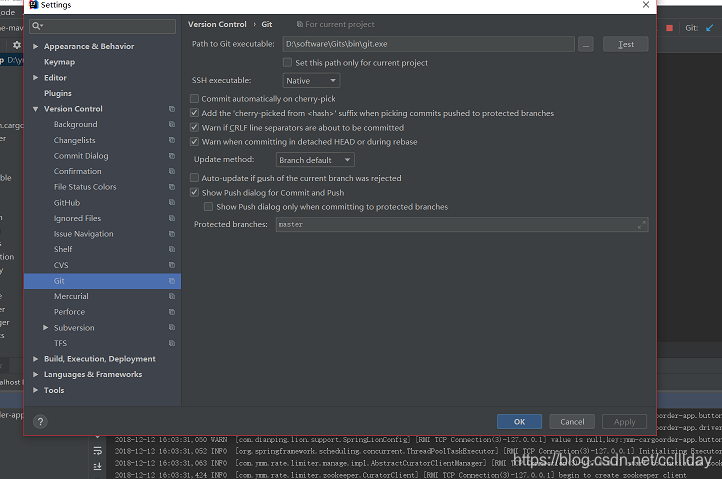Click the project icon next to Mercurial
This screenshot has height=479, width=722.
point(172,296)
